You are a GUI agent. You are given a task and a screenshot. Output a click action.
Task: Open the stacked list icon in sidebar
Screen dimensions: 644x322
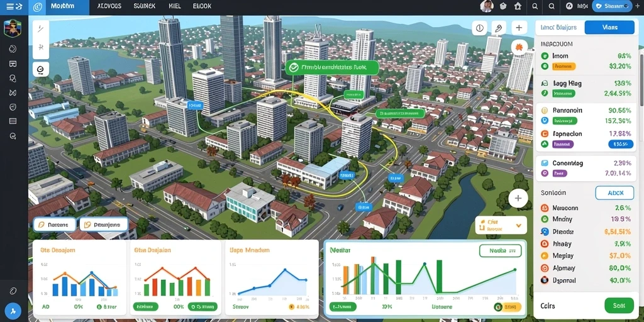[13, 121]
